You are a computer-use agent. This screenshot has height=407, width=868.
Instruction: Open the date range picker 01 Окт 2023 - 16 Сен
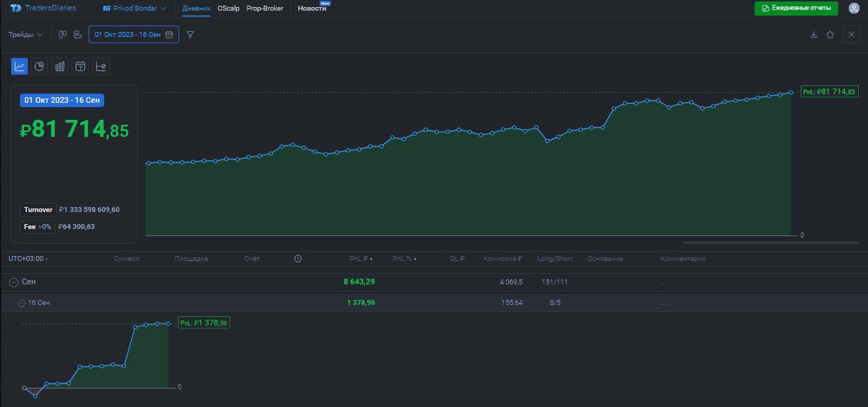click(x=134, y=34)
